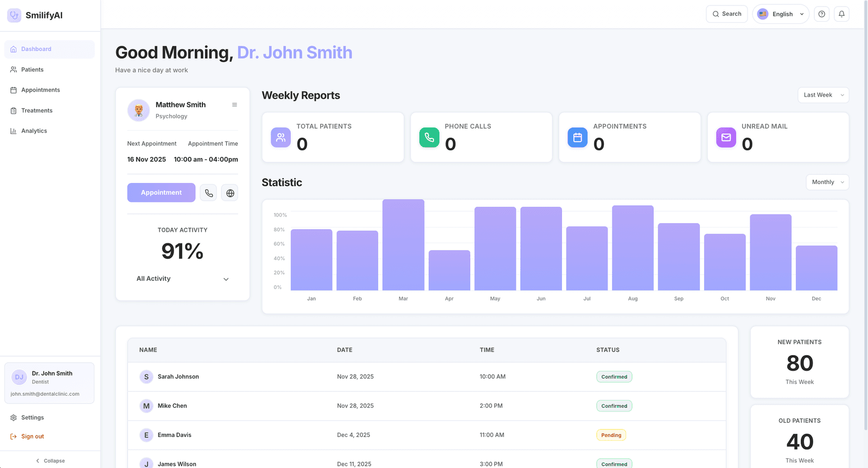Image resolution: width=868 pixels, height=468 pixels.
Task: Click the purple Appointment button
Action: click(x=161, y=193)
